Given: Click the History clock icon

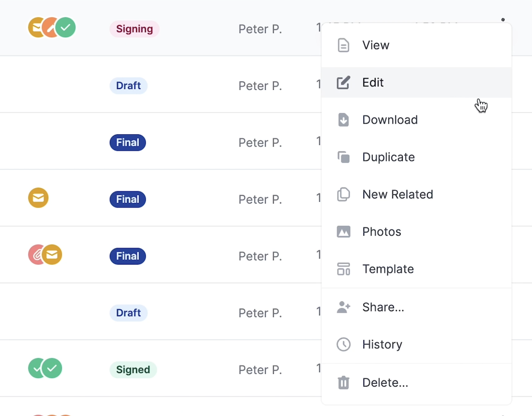Looking at the screenshot, I should click(x=343, y=344).
